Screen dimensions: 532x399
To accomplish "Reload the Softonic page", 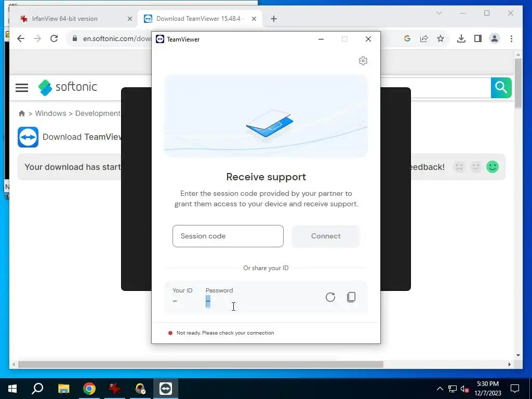I will pyautogui.click(x=54, y=38).
